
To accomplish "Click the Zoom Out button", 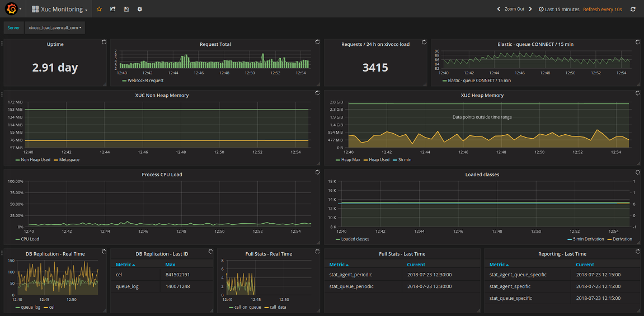I will tap(514, 9).
